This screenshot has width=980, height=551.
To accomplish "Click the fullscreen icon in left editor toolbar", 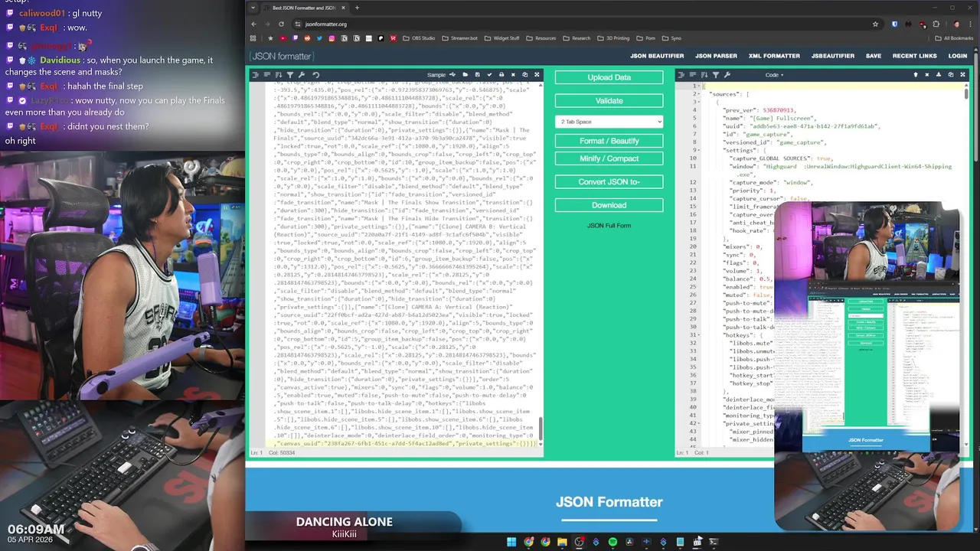I will (x=537, y=75).
